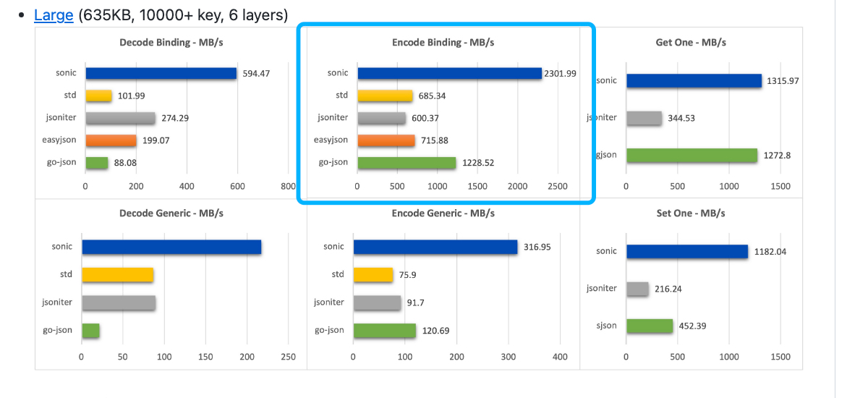Click the green sjson bar in Set One

click(x=650, y=326)
